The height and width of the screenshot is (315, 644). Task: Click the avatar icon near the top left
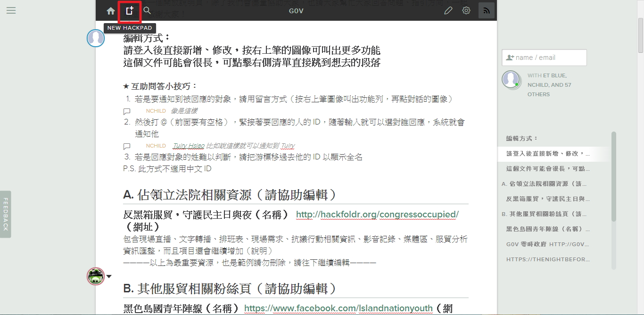[95, 38]
